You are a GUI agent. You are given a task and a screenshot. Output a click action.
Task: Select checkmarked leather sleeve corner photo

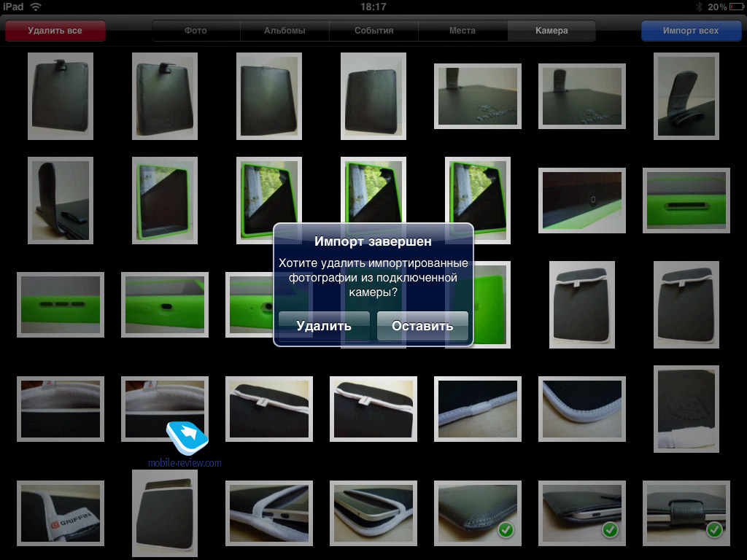point(478,513)
